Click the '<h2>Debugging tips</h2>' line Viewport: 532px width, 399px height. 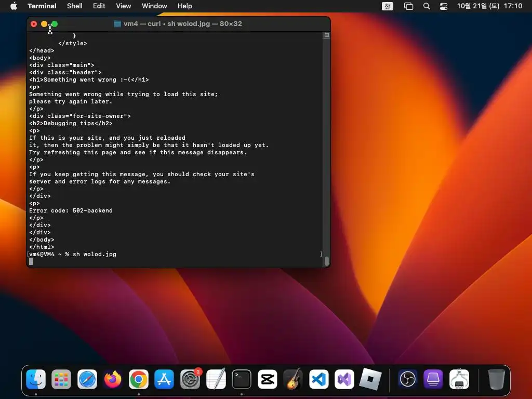pos(71,123)
